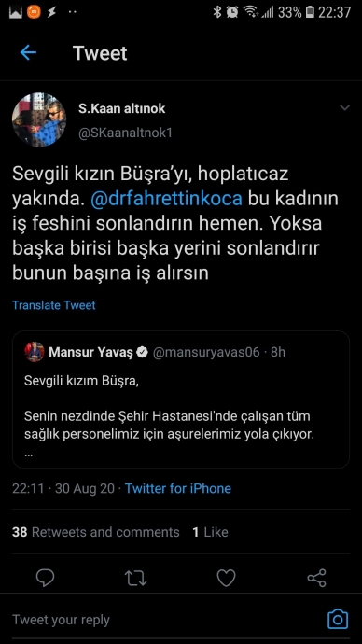The height and width of the screenshot is (644, 362).
Task: Tap the S.Kaan altınok display name
Action: pyautogui.click(x=122, y=108)
